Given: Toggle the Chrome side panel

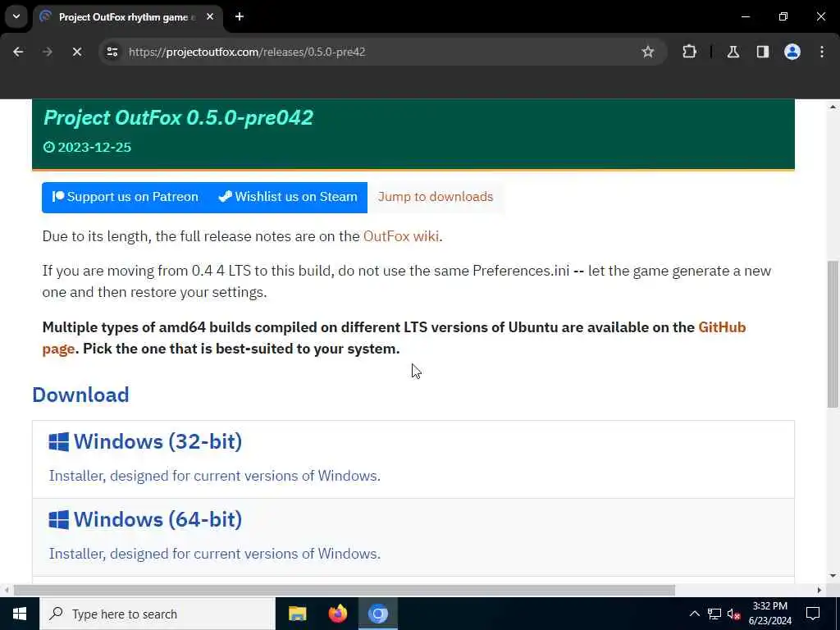Looking at the screenshot, I should (763, 52).
